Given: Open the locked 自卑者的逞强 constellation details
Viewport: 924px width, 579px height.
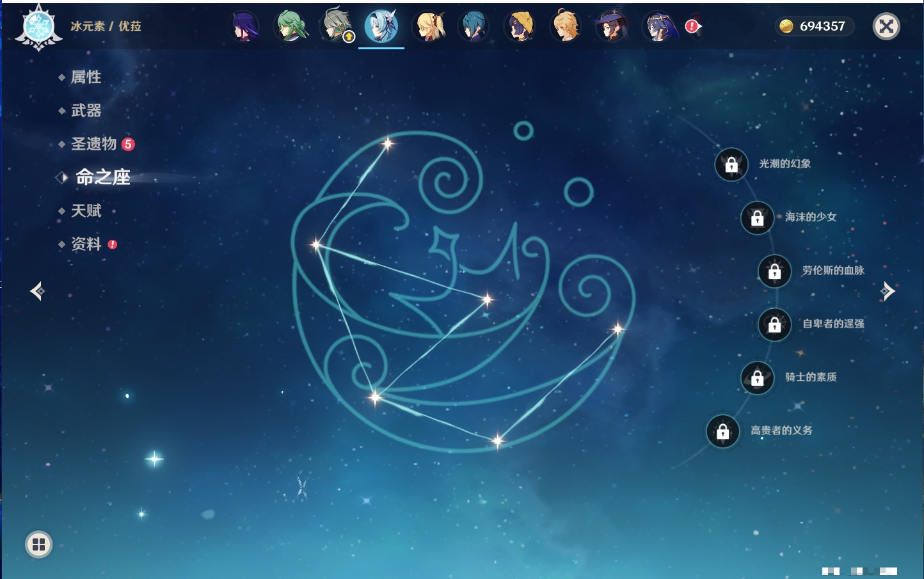Looking at the screenshot, I should [774, 324].
